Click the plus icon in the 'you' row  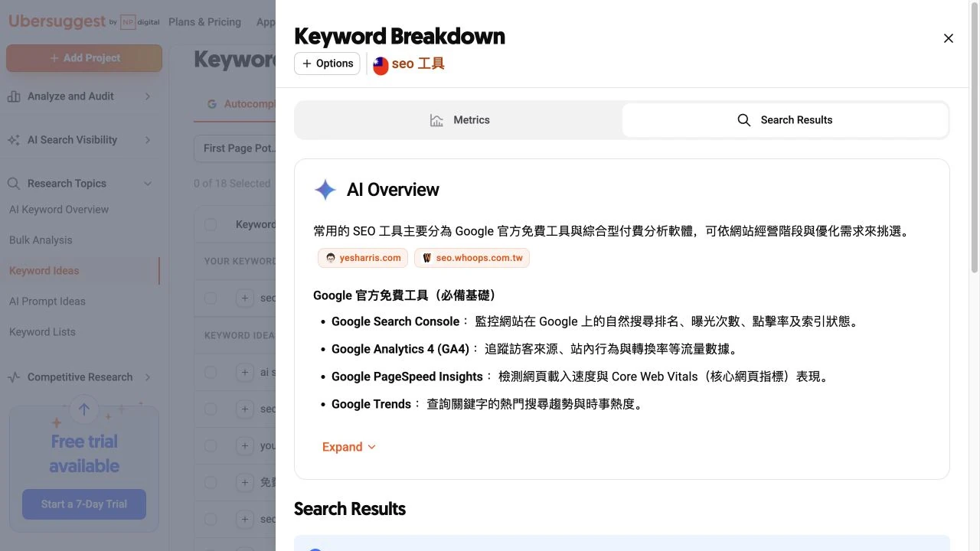tap(244, 445)
